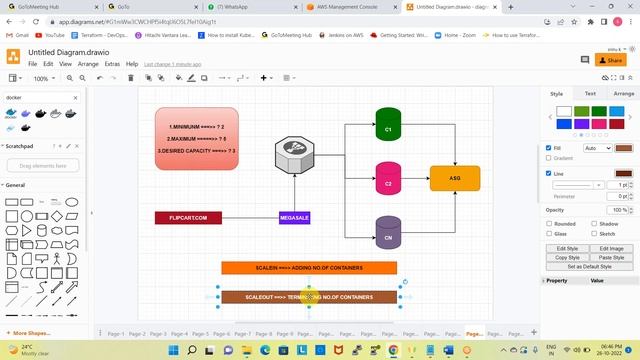640x360 pixels.
Task: Pick the cylinder shape in General
Action: pyautogui.click(x=42, y=231)
